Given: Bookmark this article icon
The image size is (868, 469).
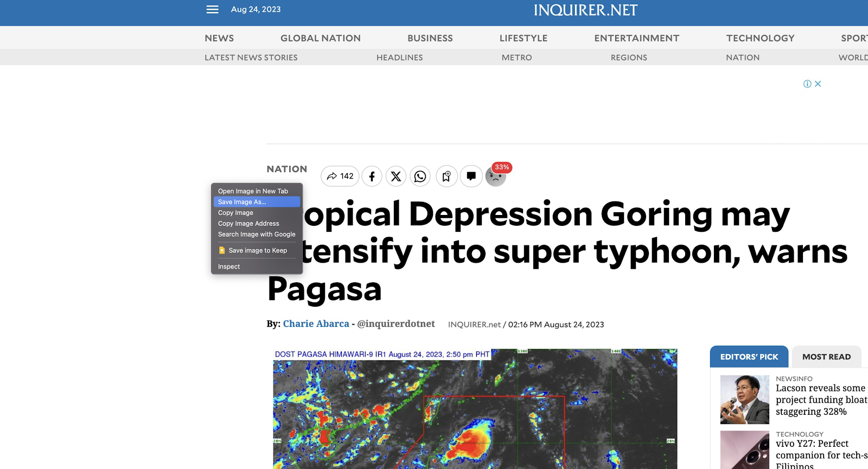Looking at the screenshot, I should 446,176.
